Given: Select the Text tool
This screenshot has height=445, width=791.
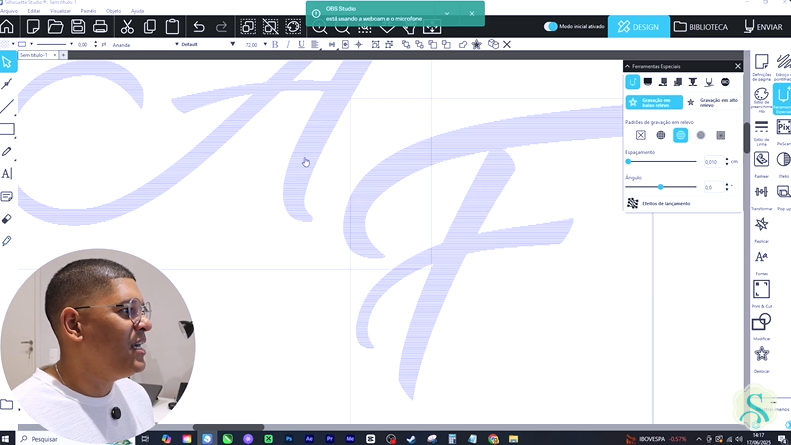Looking at the screenshot, I should [x=7, y=174].
